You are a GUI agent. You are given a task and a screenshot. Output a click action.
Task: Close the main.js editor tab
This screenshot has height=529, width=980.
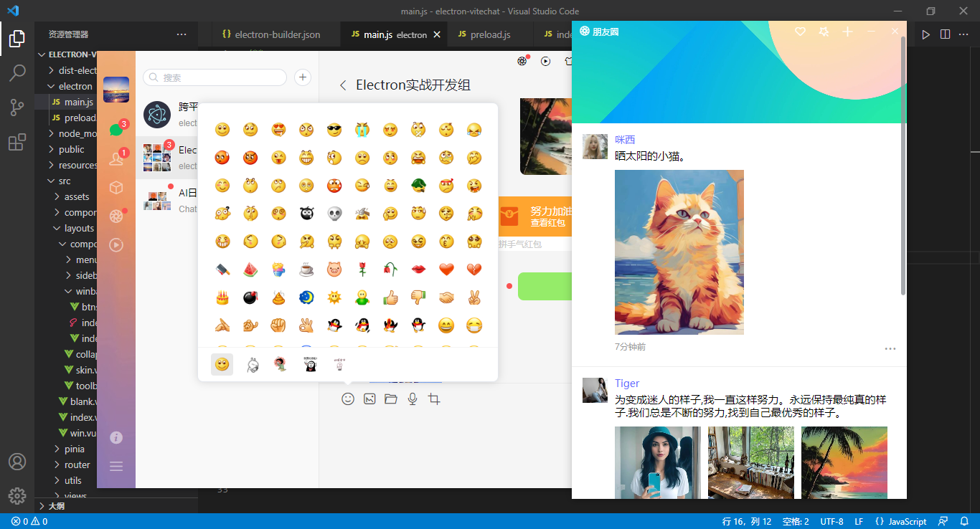click(x=437, y=34)
